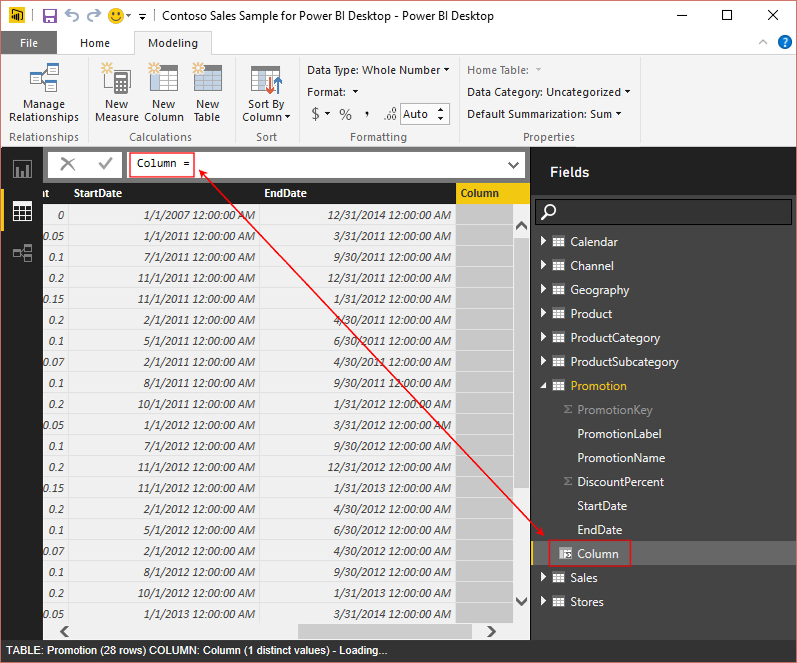Screen dimensions: 797x663
Task: Open the File menu
Action: click(x=29, y=43)
